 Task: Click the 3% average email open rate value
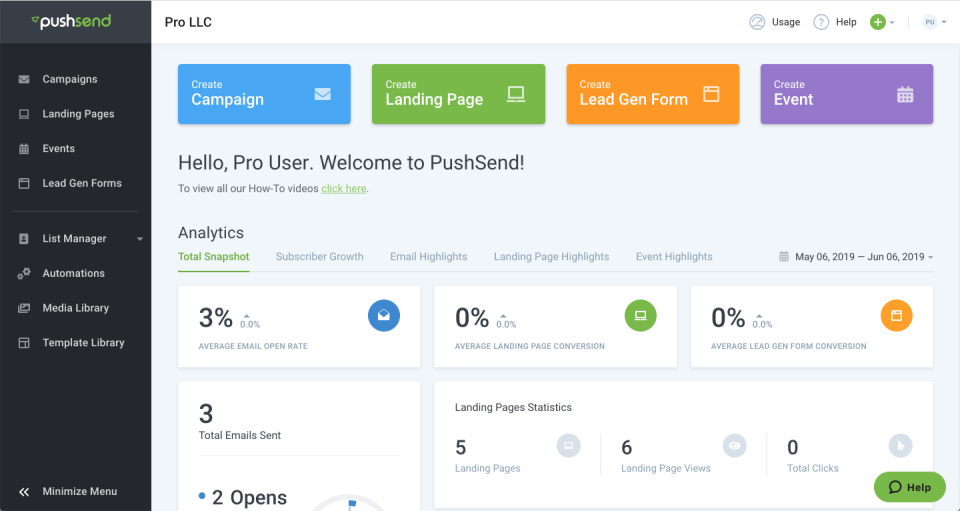[216, 318]
